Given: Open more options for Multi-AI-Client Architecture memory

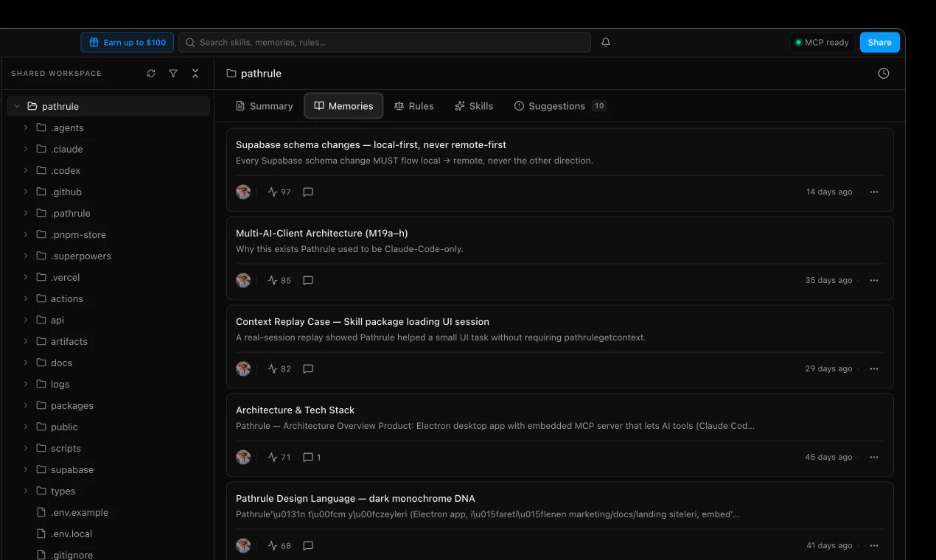Looking at the screenshot, I should point(874,281).
